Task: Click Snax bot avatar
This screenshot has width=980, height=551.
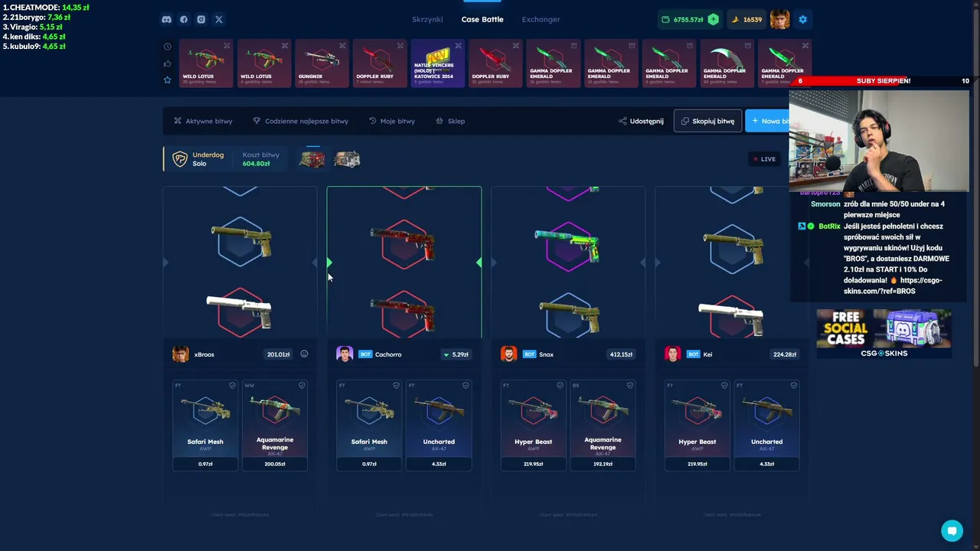Action: [508, 354]
